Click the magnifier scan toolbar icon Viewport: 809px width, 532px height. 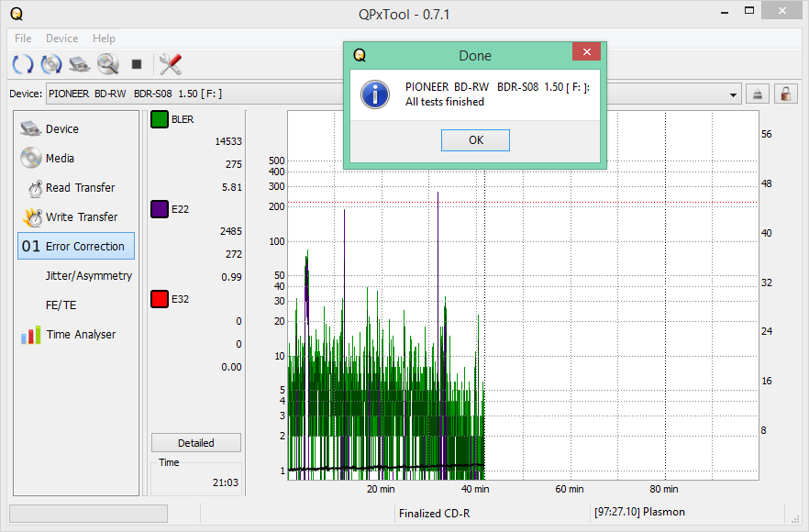click(108, 64)
